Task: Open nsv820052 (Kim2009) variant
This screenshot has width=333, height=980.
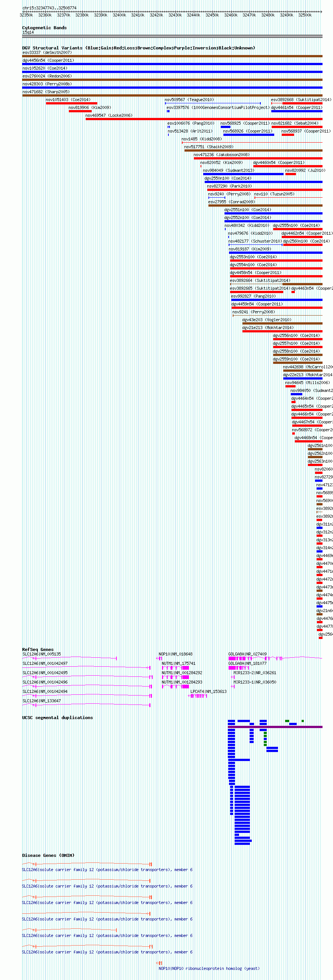Action: pos(201,166)
